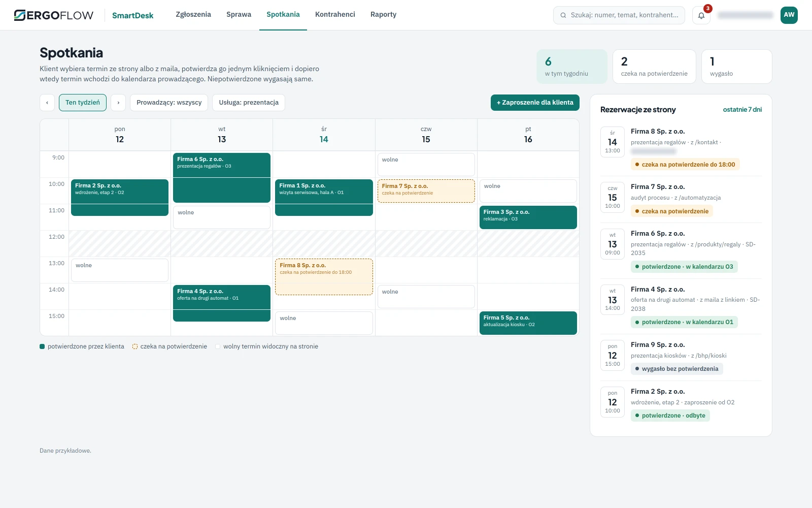Open Firma 2 wdrożenie calendar event
This screenshot has width=812, height=508.
click(120, 198)
